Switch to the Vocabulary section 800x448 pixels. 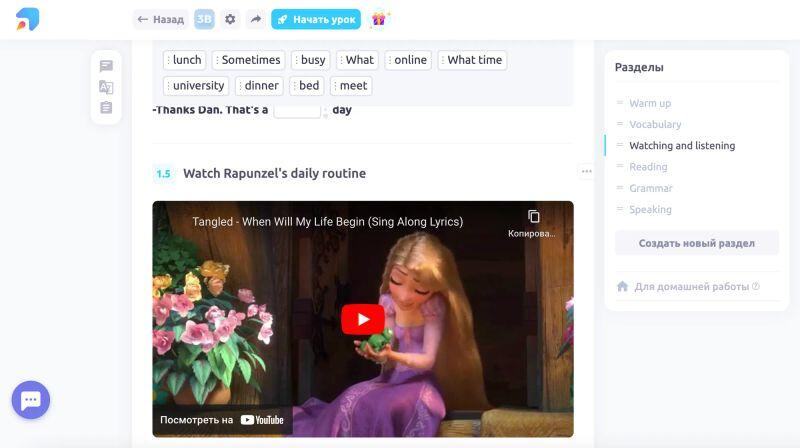(654, 124)
